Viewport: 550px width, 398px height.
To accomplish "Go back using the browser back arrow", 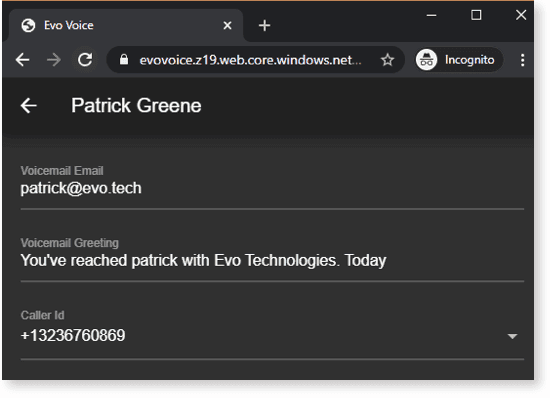I will tap(23, 60).
